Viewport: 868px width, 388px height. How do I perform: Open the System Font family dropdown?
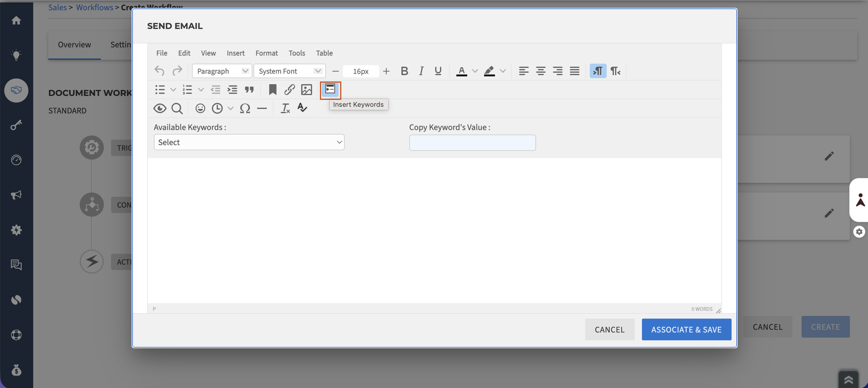click(289, 71)
